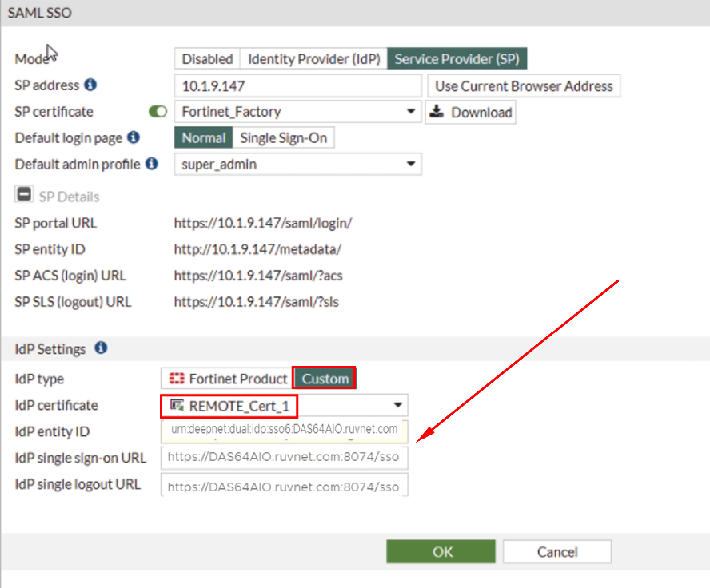Click the download icon for the SP certificate
Viewport: 710px width, 588px height.
coord(437,112)
